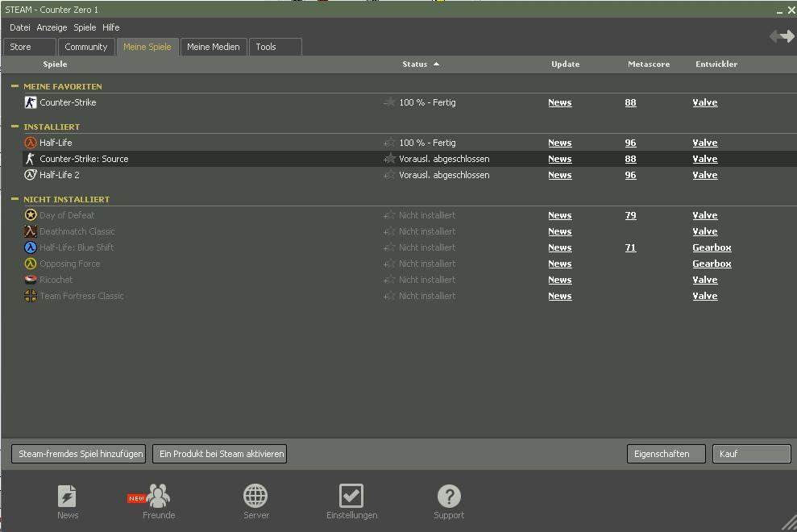Click the forward arrow in top right

(787, 36)
